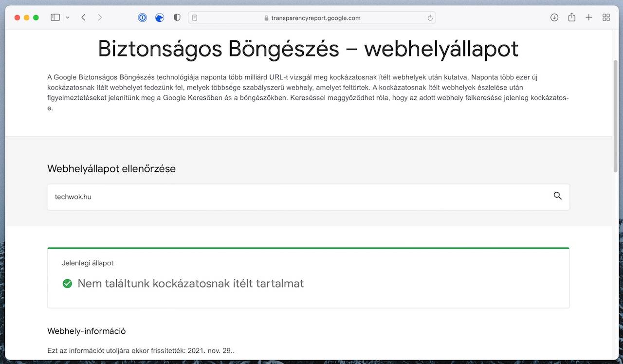Viewport: 623px width, 364px height.
Task: Close the Safari window
Action: 18,18
